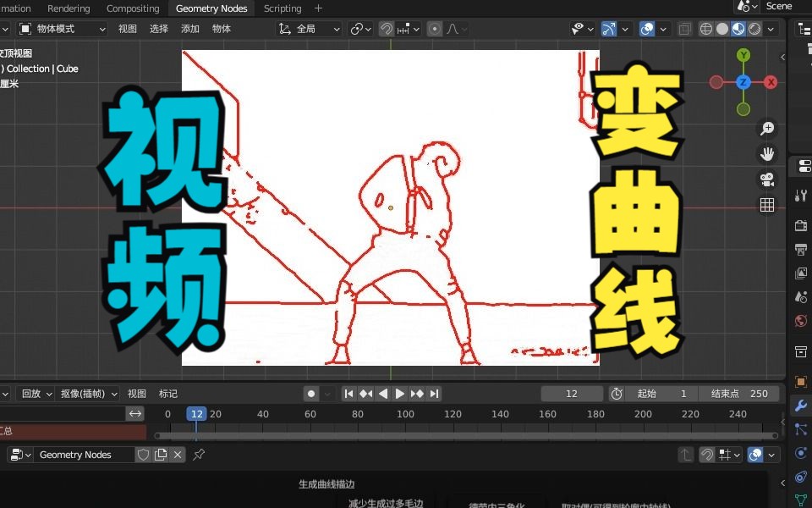Open the node tree browse dropdown
Image resolution: width=812 pixels, height=508 pixels.
click(x=20, y=455)
